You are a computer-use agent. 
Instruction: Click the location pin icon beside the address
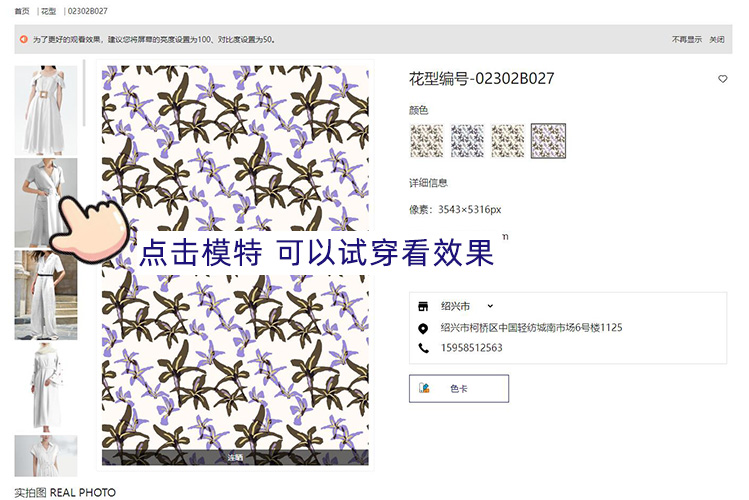point(423,328)
